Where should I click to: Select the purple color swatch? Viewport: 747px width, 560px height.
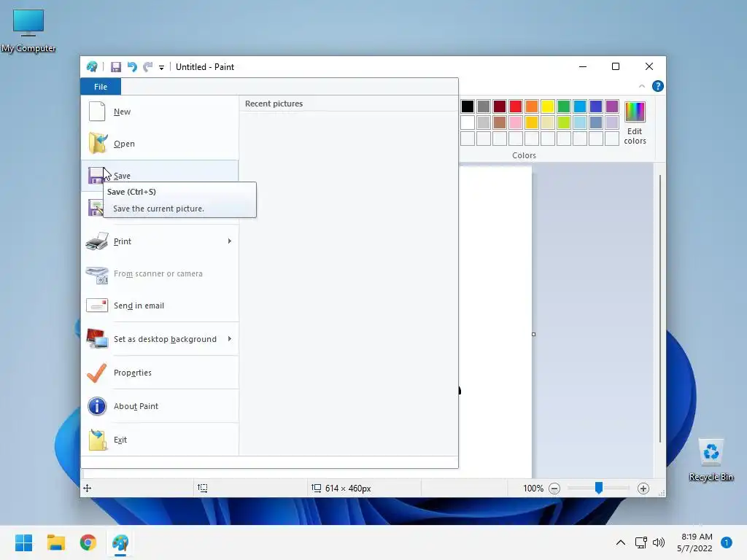click(x=612, y=106)
